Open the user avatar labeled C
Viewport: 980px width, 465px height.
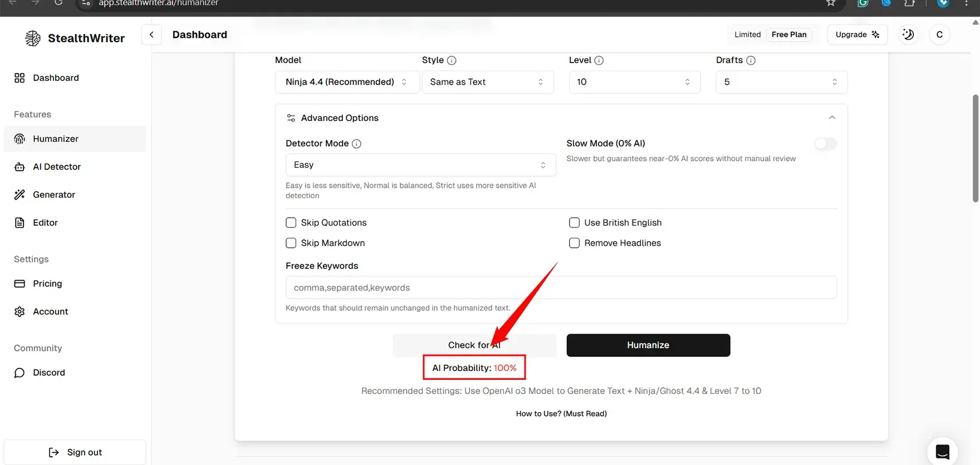(939, 35)
